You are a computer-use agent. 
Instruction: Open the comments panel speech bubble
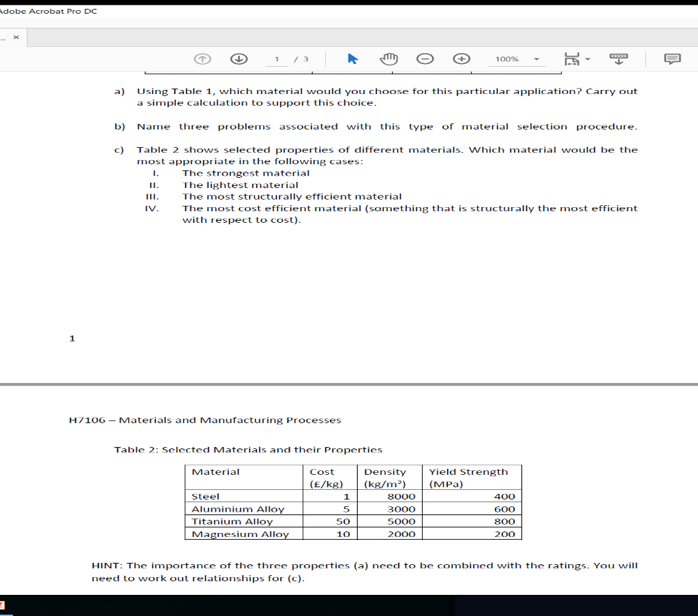(672, 59)
